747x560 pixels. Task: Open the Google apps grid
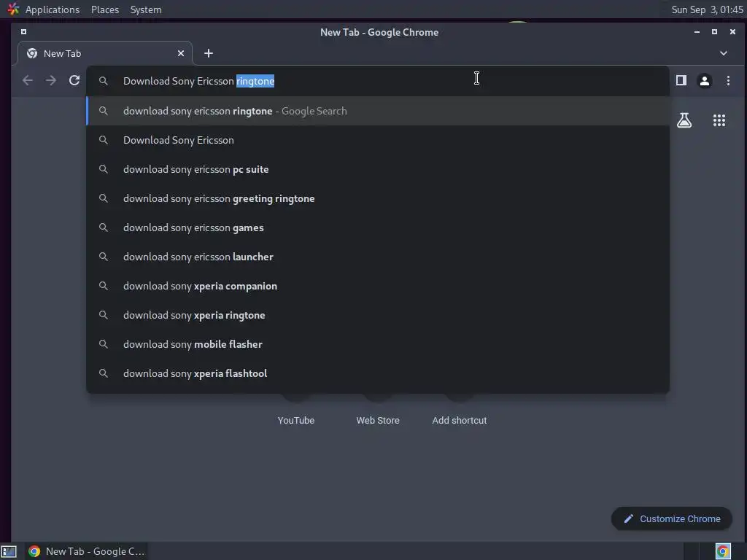pos(719,120)
